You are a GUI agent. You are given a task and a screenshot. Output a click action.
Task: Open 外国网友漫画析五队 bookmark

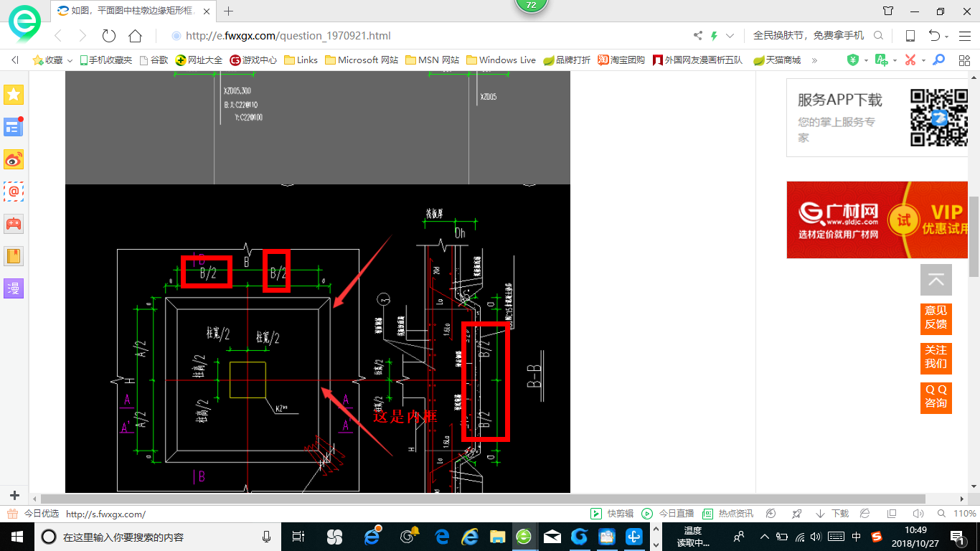point(697,60)
